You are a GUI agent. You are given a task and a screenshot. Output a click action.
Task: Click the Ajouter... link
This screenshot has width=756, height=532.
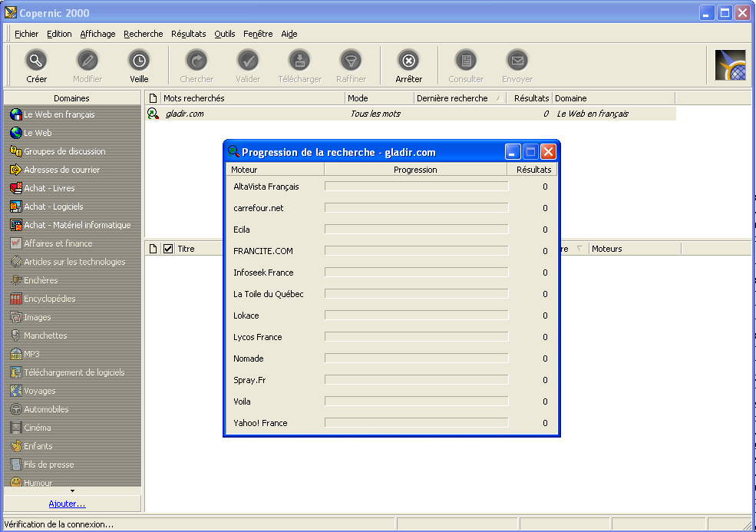67,504
